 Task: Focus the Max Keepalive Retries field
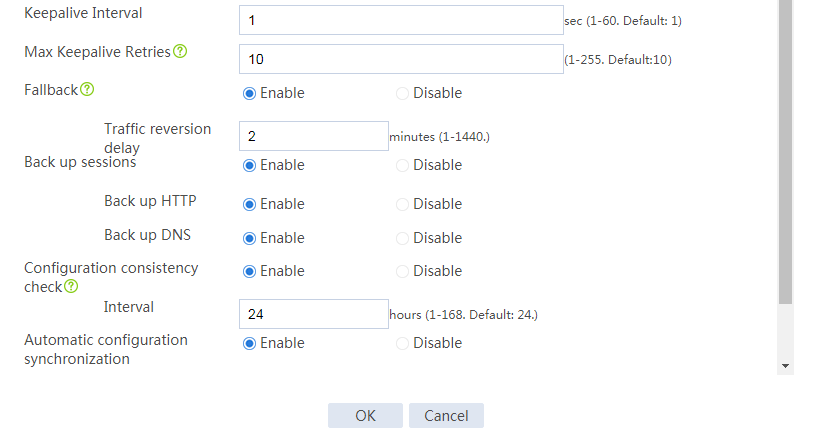click(401, 59)
